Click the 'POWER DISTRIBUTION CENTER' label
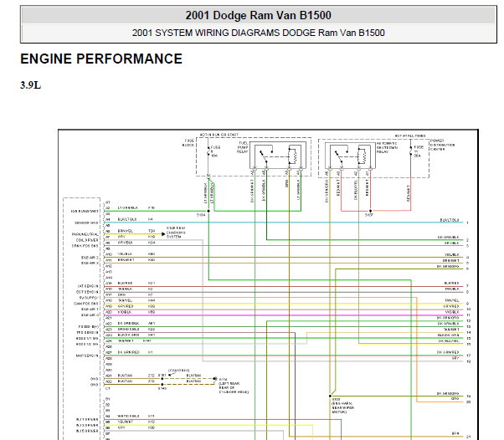The height and width of the screenshot is (440, 504). (x=442, y=145)
